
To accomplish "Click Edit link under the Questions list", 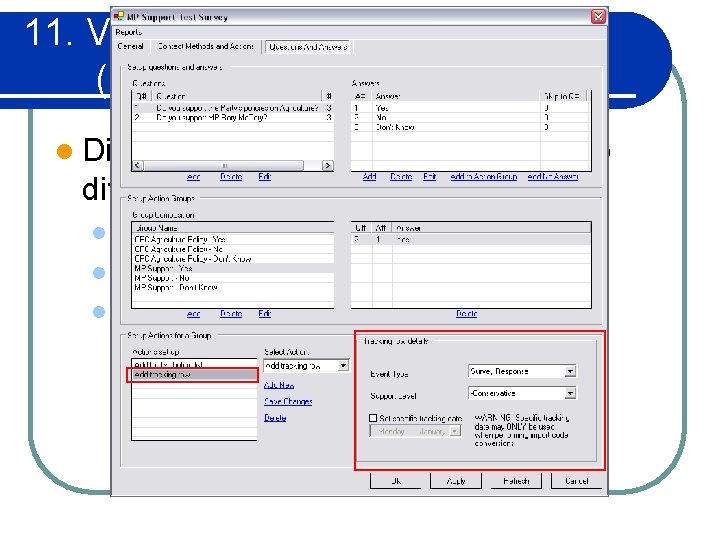I will tap(264, 177).
